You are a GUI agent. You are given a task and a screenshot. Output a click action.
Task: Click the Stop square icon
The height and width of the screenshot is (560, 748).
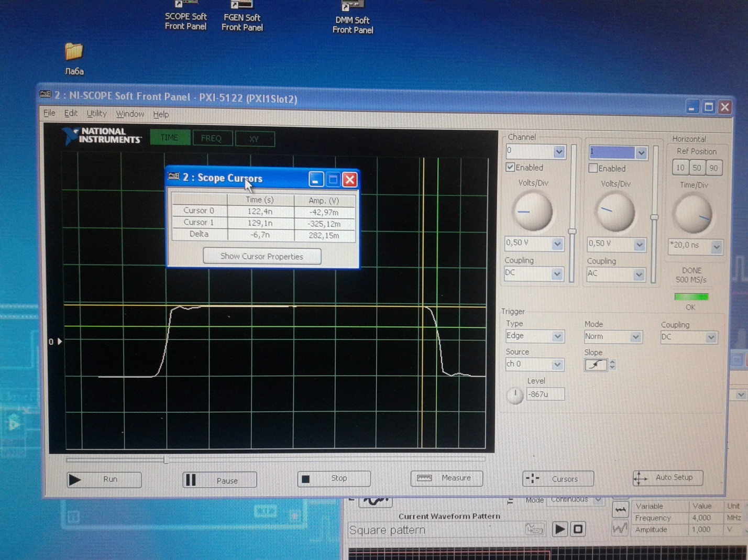306,479
